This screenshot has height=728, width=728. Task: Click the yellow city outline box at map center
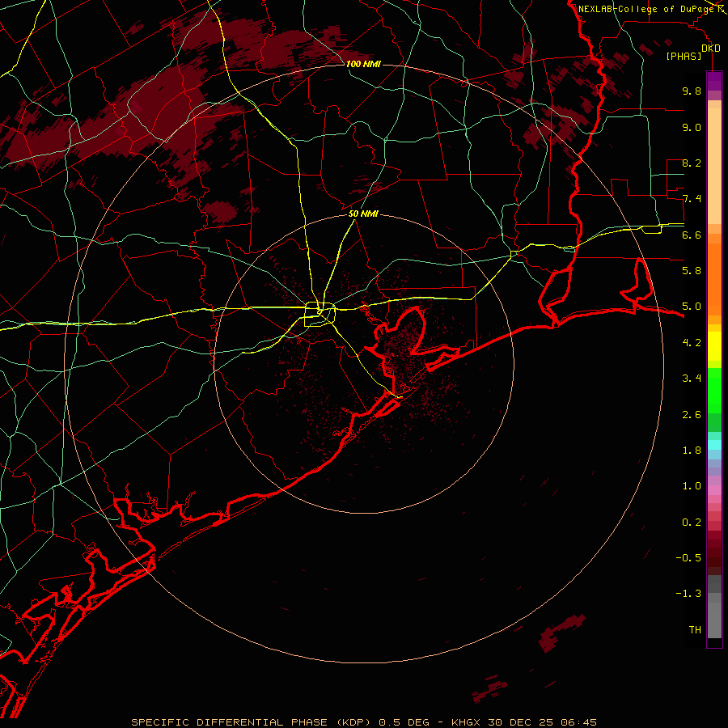[x=320, y=315]
